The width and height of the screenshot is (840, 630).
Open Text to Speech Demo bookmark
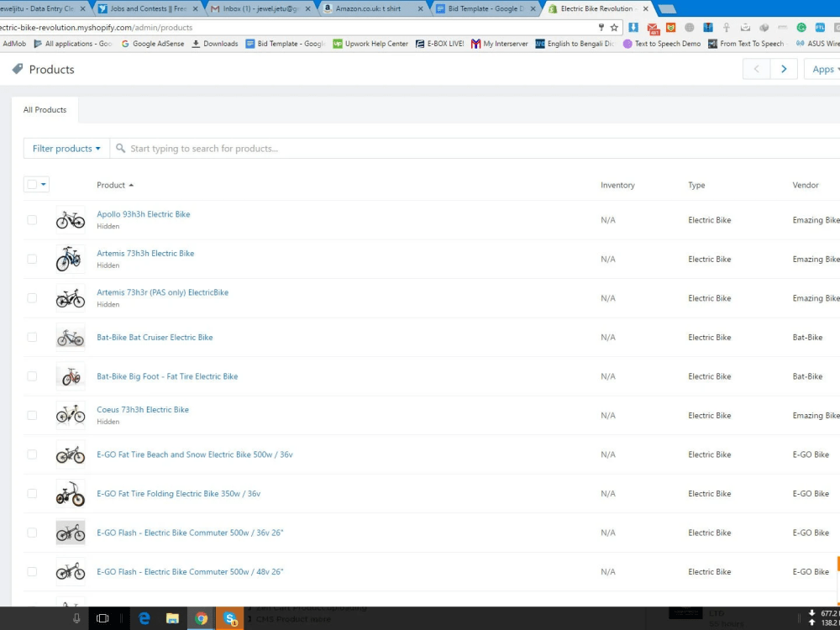coord(662,44)
